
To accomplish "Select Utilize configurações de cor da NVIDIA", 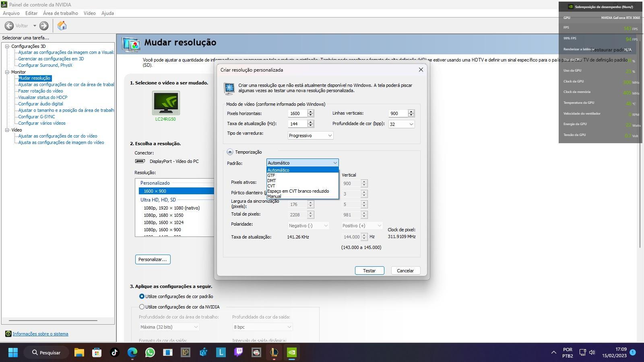I will (142, 307).
